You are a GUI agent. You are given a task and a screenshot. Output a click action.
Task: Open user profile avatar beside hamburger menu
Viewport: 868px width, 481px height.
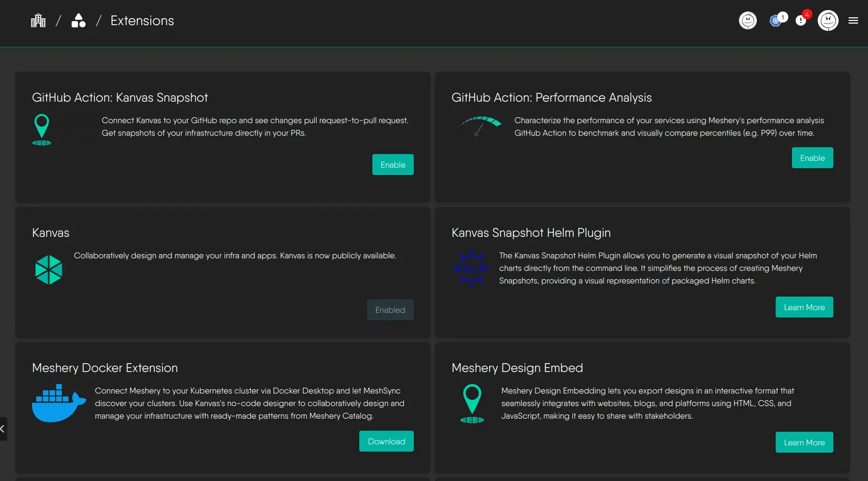pyautogui.click(x=828, y=21)
